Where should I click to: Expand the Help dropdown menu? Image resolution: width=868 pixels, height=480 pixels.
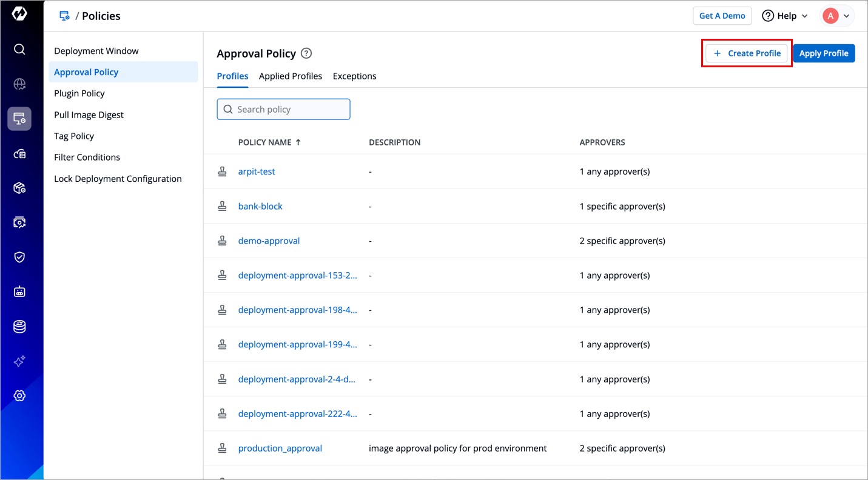[785, 16]
